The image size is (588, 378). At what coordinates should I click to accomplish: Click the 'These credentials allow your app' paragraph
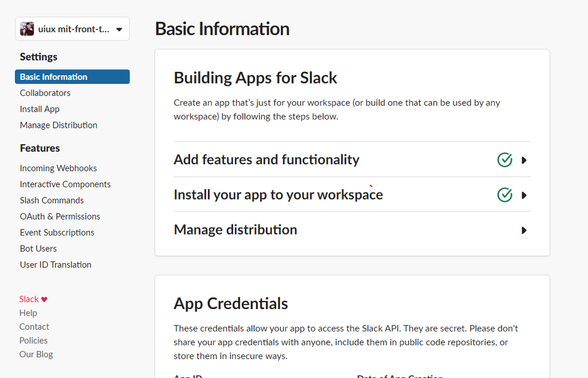(x=346, y=342)
